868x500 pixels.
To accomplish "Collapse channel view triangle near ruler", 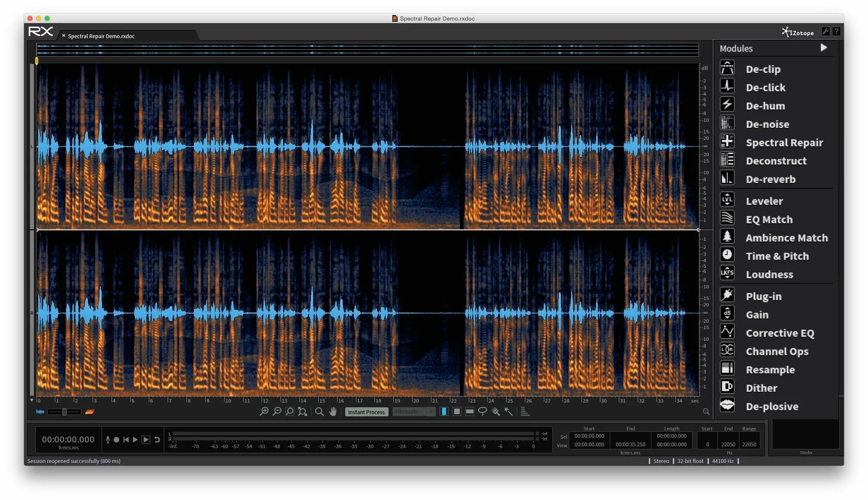I will [32, 400].
